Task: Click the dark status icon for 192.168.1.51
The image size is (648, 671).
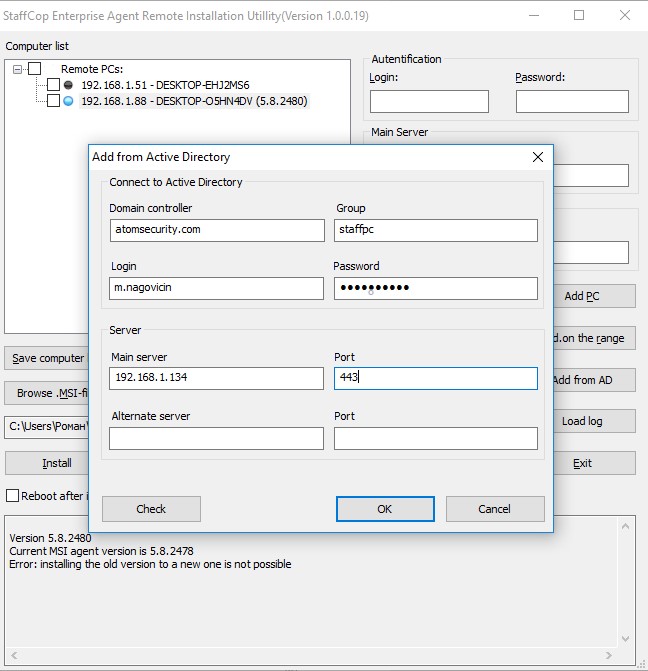Action: pyautogui.click(x=68, y=85)
